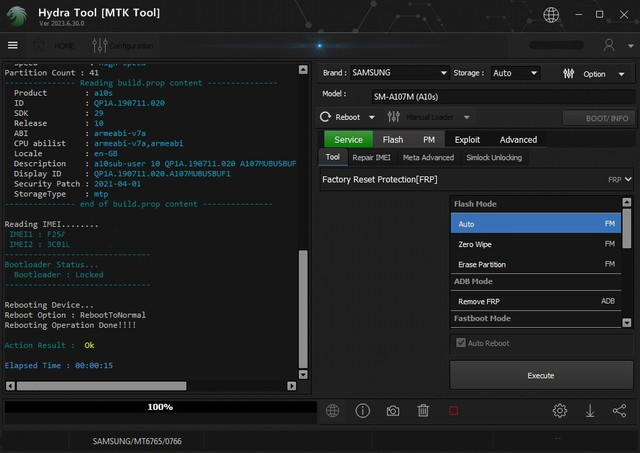Click the Bootloader : Locked log line
Viewport: 640px width, 453px height.
point(58,275)
